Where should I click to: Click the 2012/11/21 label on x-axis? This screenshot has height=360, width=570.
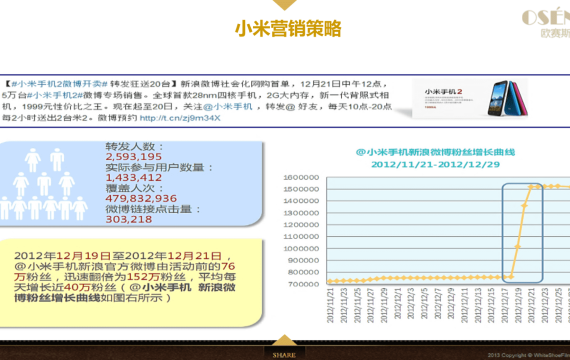coord(330,305)
